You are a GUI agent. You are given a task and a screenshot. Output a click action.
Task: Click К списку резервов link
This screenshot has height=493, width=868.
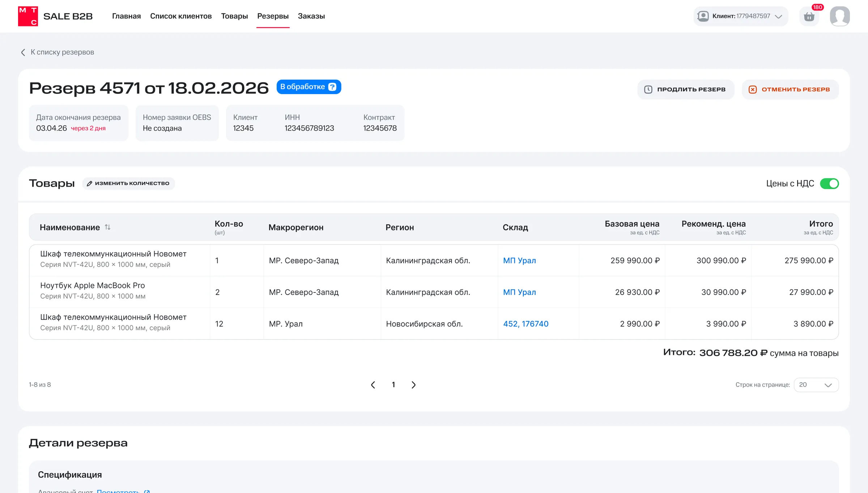click(62, 52)
